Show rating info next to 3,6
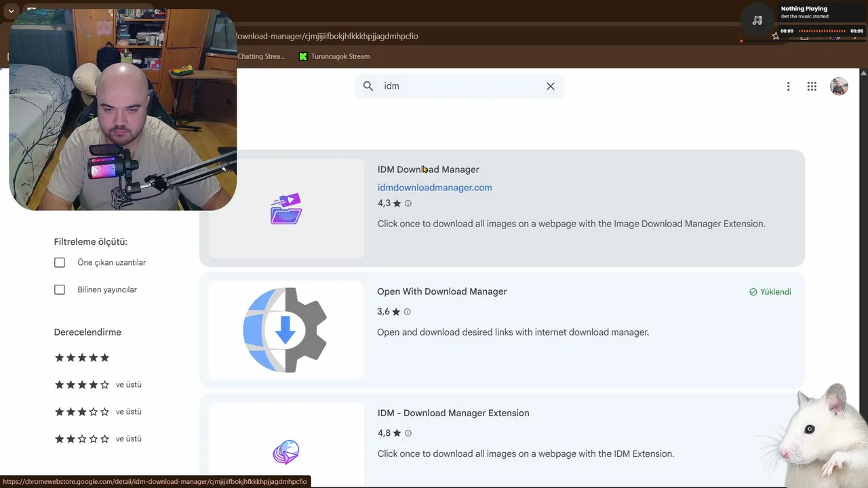Viewport: 868px width, 488px height. coord(408,312)
